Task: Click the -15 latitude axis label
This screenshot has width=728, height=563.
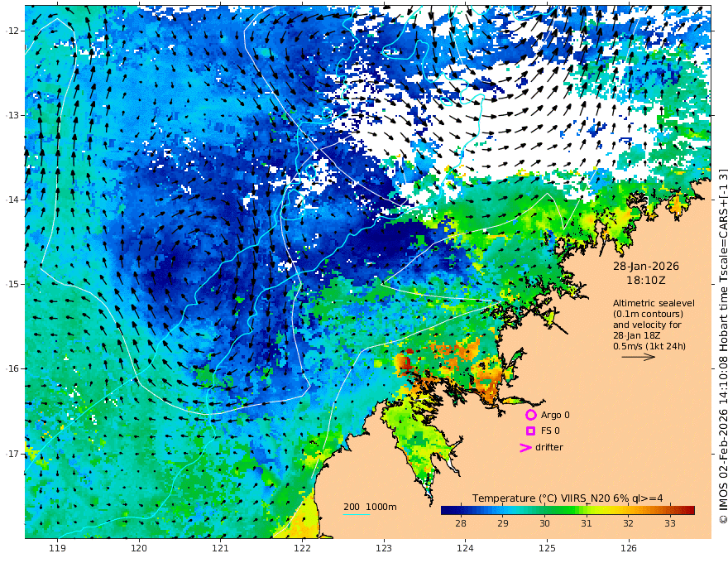Action: (13, 284)
